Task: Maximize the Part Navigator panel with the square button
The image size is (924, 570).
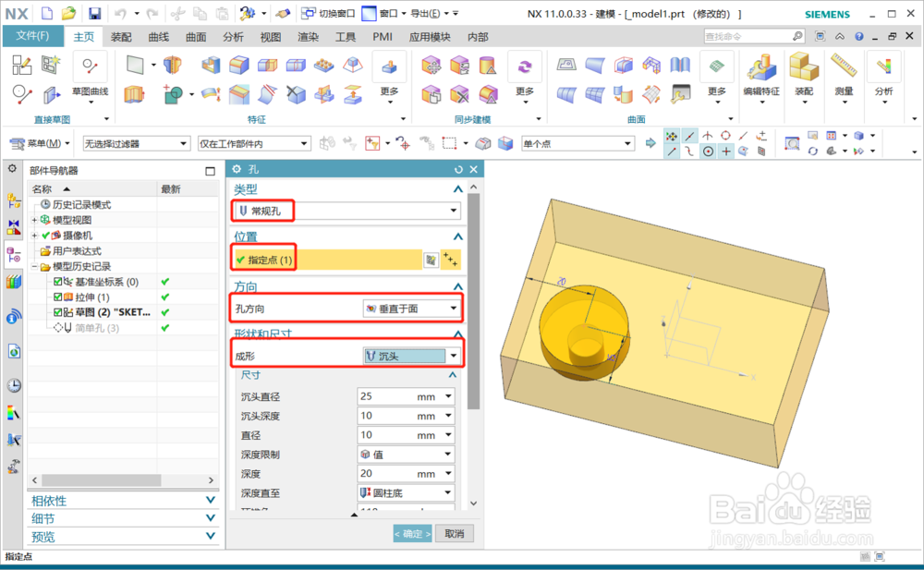Action: click(210, 171)
